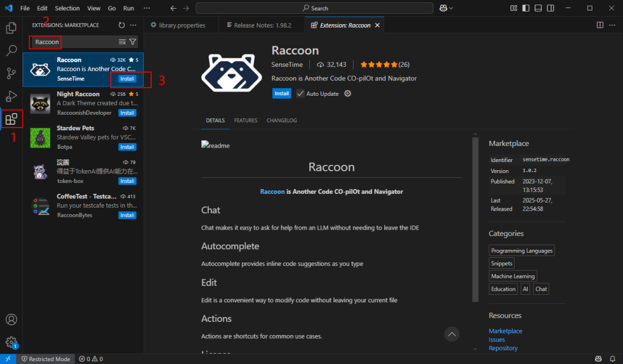Open the Edit menu
This screenshot has height=364, width=623.
coord(42,8)
